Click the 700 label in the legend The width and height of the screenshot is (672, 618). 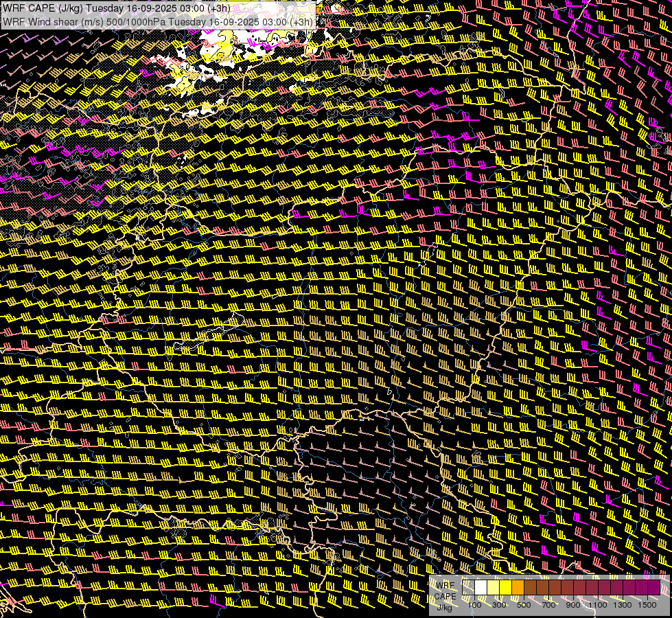pyautogui.click(x=548, y=605)
